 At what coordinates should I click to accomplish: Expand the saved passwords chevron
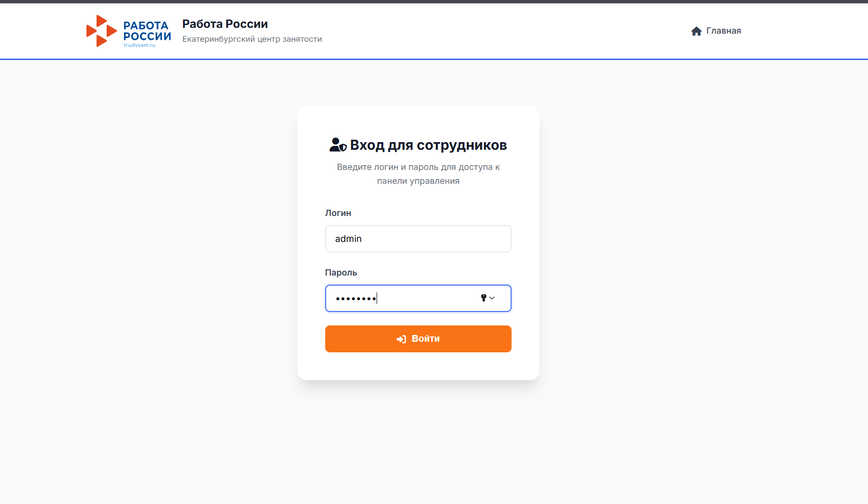pyautogui.click(x=492, y=298)
